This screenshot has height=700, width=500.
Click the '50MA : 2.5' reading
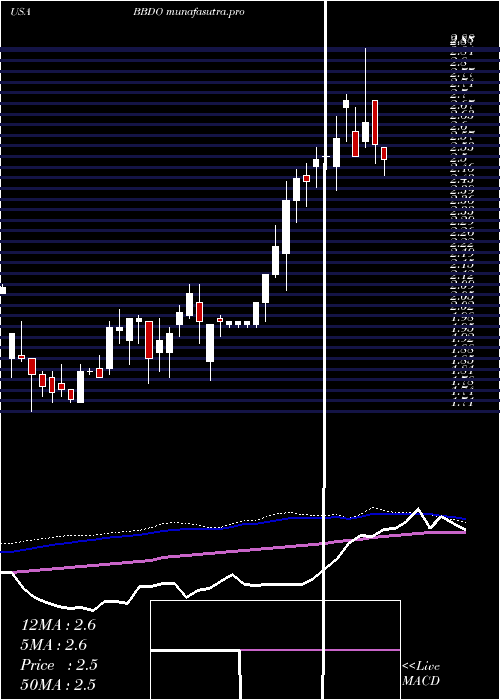[x=58, y=685]
